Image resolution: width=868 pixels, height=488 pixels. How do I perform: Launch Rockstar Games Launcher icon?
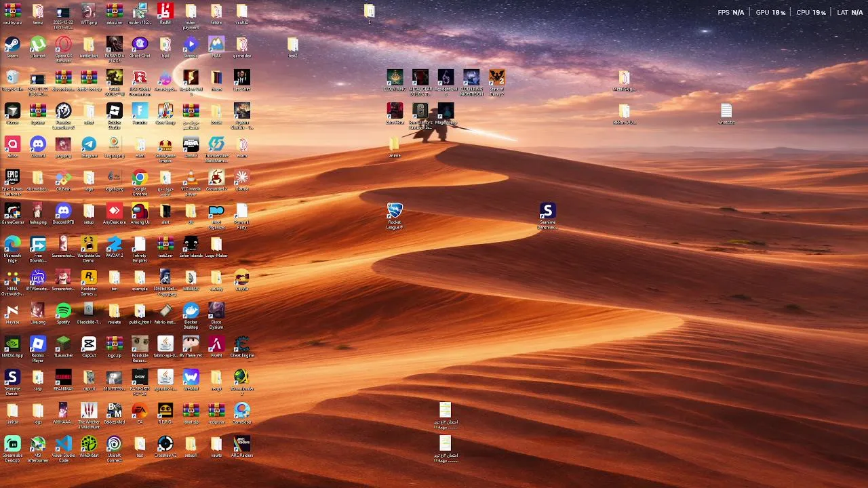coord(89,281)
